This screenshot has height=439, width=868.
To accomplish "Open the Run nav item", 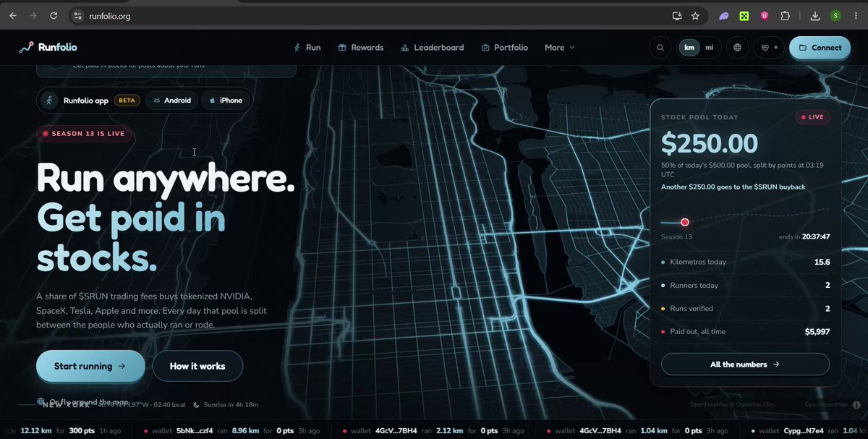I will [307, 48].
